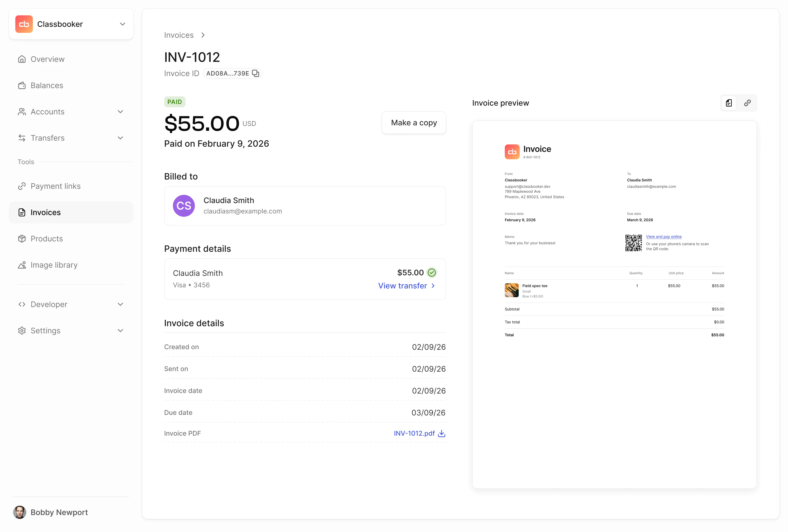
Task: Expand the Accounts sidebar section
Action: point(120,112)
